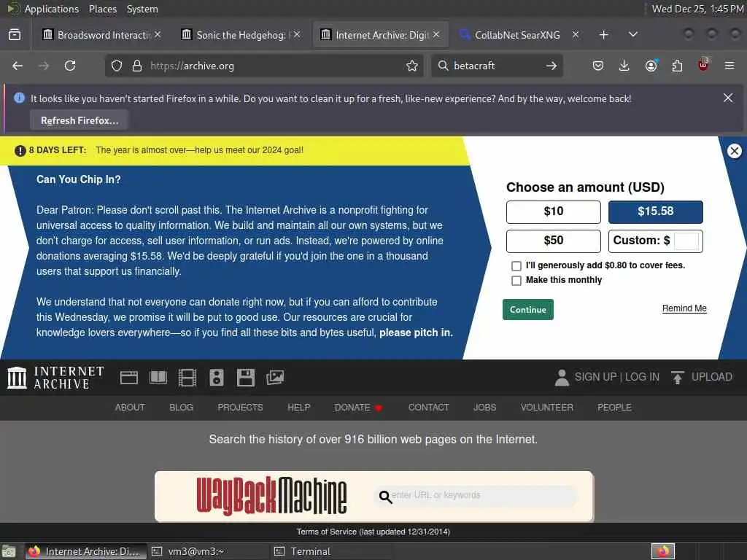Image resolution: width=747 pixels, height=560 pixels.
Task: Open the PEOPLE link
Action: pyautogui.click(x=614, y=408)
